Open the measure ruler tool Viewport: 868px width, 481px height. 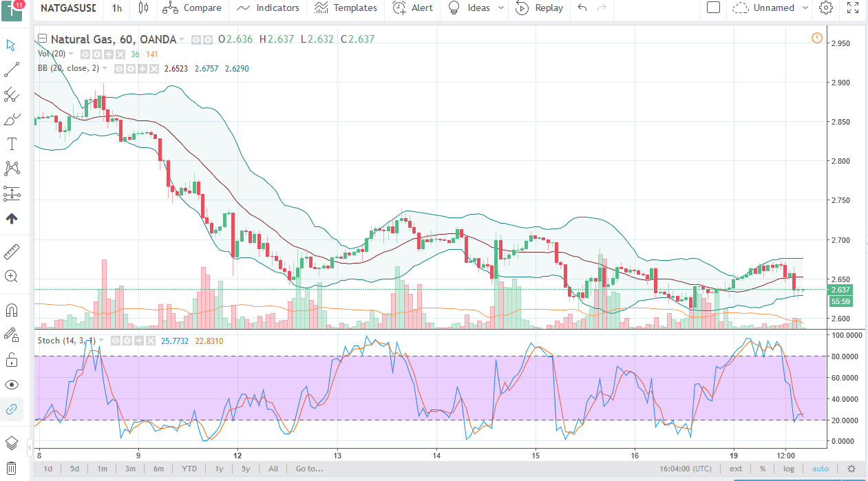pyautogui.click(x=11, y=251)
